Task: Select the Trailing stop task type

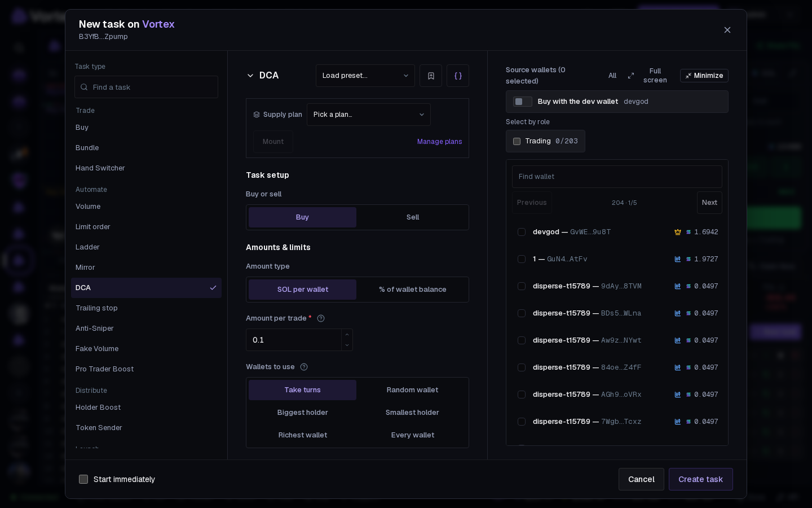Action: [146, 308]
